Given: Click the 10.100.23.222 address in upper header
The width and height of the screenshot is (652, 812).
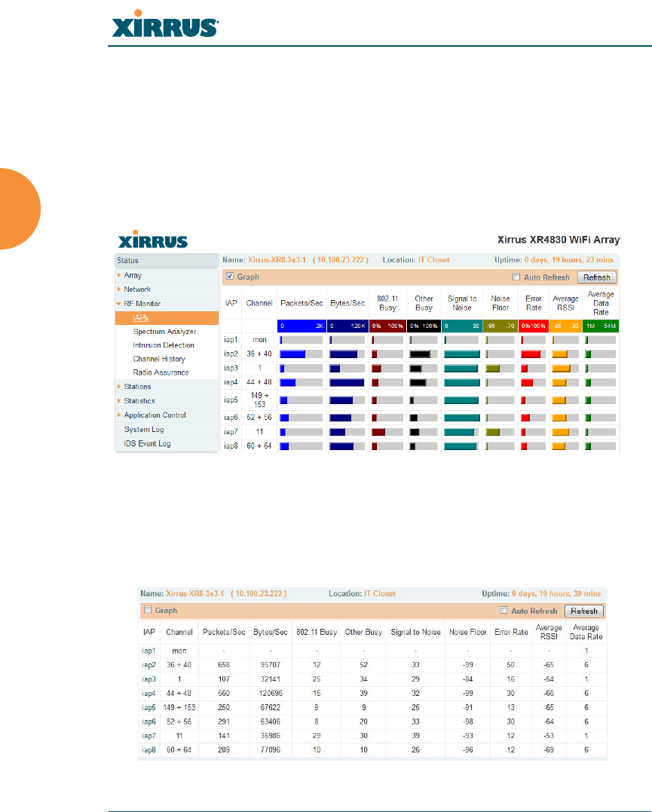Looking at the screenshot, I should click(341, 260).
